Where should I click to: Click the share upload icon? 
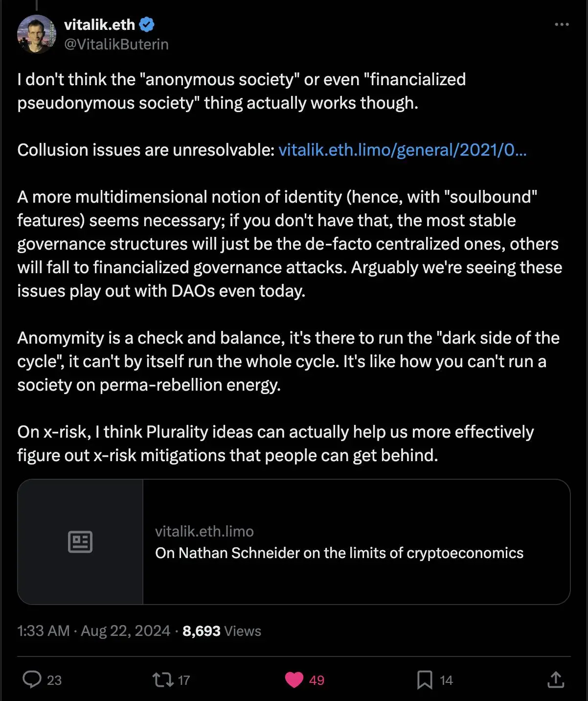click(556, 679)
